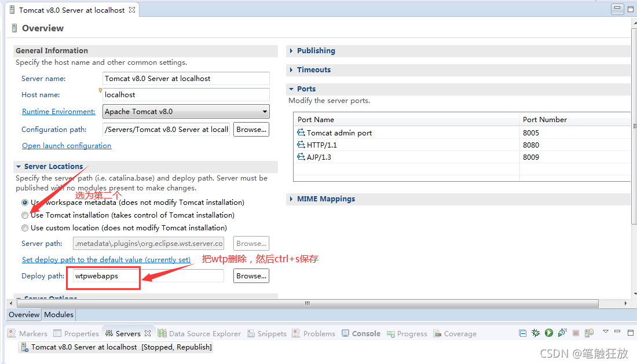Click the editor horizontal scrollbar thumb
This screenshot has height=364, width=637.
(307, 303)
